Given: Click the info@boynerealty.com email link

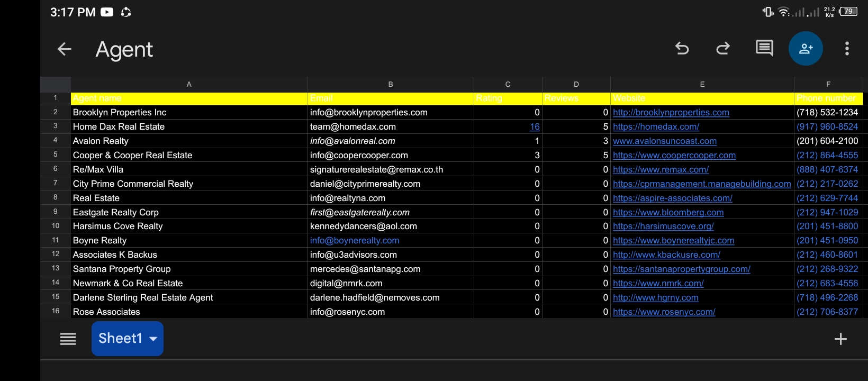Looking at the screenshot, I should [x=355, y=240].
